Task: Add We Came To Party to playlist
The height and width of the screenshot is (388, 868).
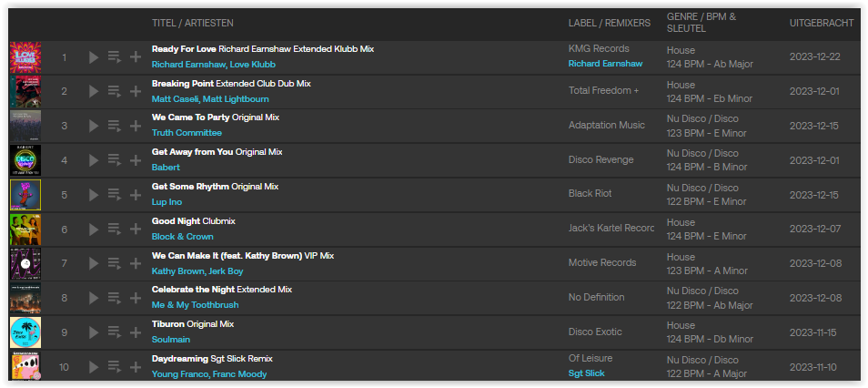Action: point(136,126)
